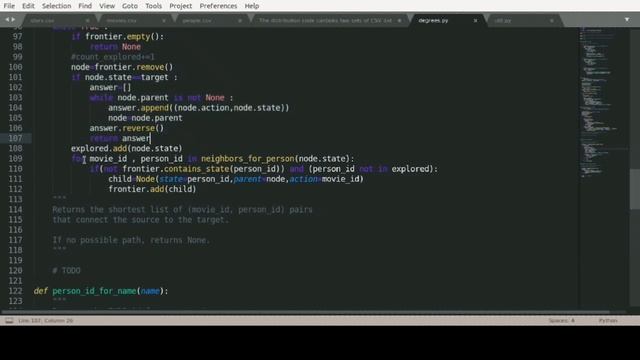Close the degrees.py tab
This screenshot has height=360, width=640.
(x=475, y=20)
